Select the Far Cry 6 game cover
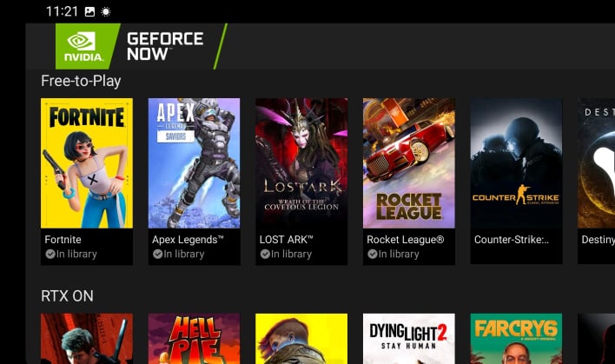 (x=516, y=339)
